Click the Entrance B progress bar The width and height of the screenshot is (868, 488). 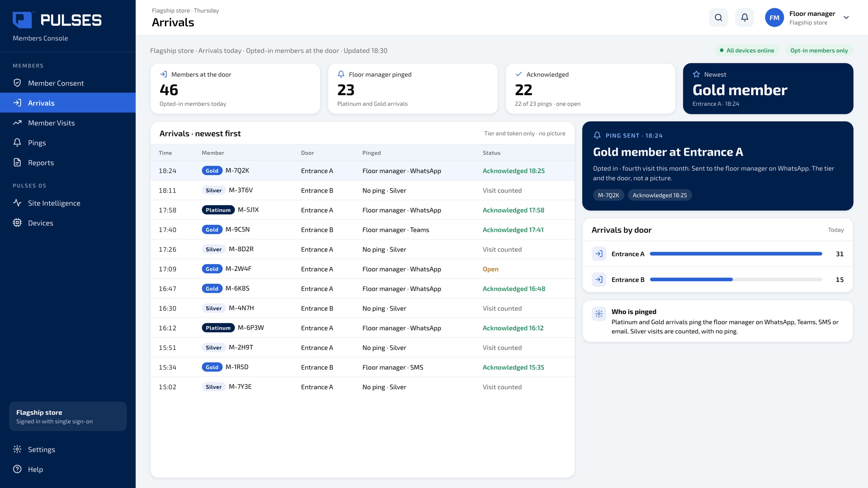(736, 279)
